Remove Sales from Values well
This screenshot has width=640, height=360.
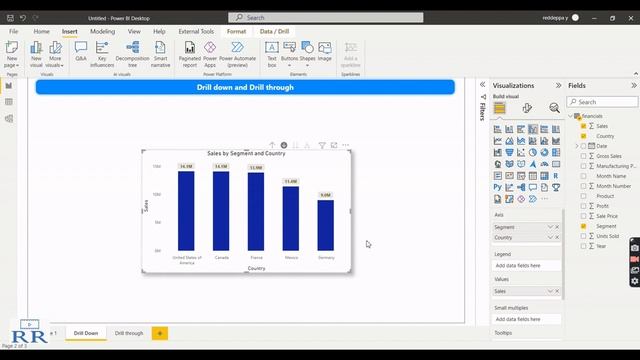(557, 291)
